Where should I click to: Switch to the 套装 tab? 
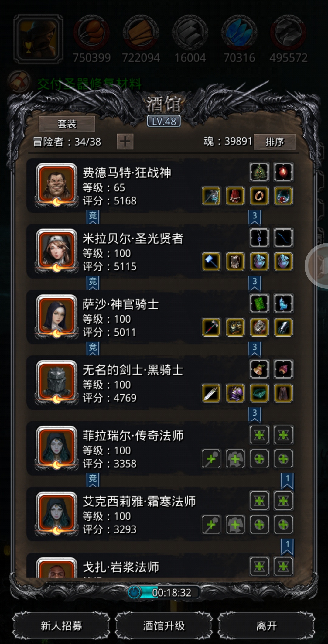[x=67, y=124]
